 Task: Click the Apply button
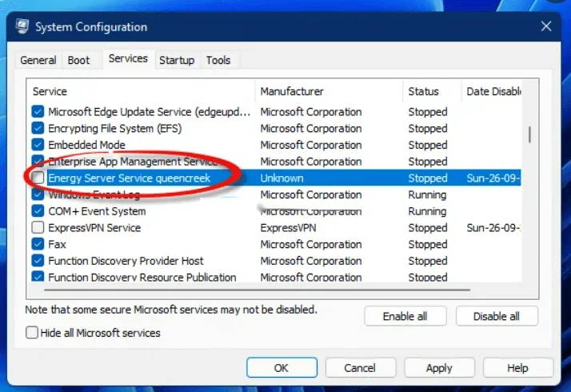(439, 368)
